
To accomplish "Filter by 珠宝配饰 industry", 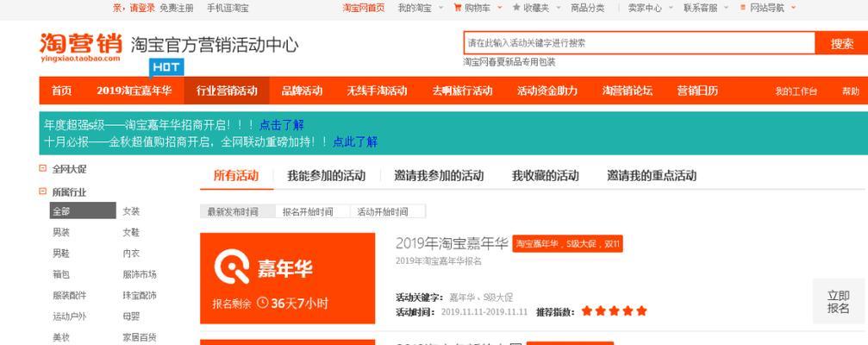I will click(140, 295).
